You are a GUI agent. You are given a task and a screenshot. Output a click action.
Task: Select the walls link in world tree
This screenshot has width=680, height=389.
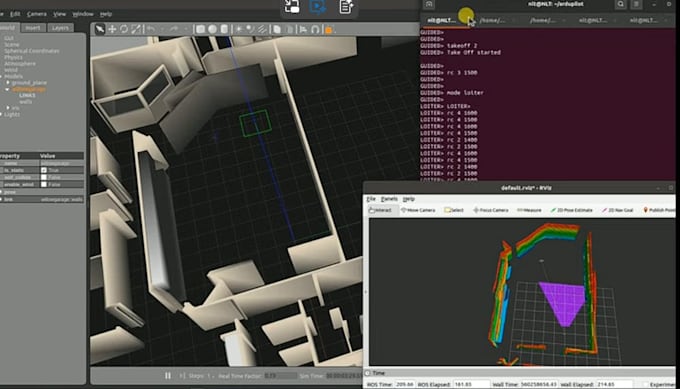[26, 101]
